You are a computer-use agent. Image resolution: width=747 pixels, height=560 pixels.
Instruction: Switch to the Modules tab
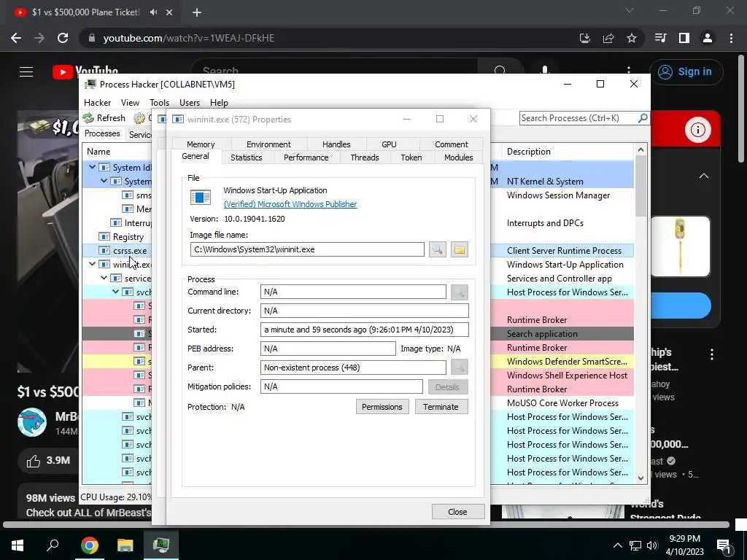458,157
